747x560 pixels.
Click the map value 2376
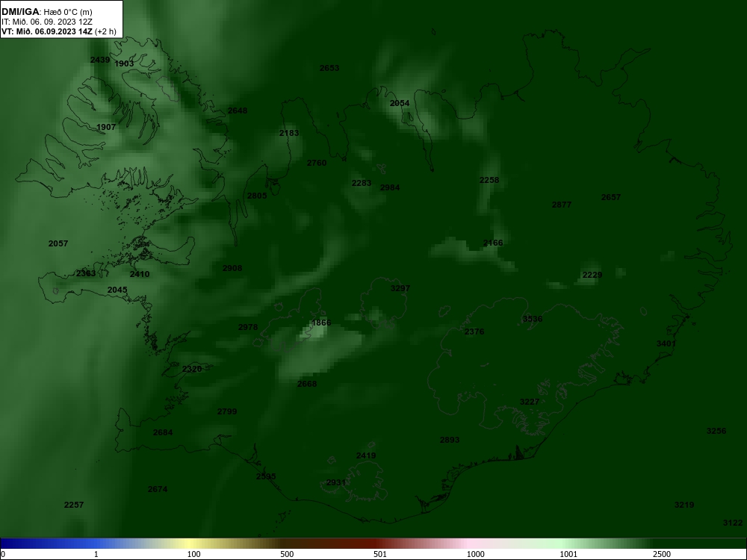[x=474, y=332]
